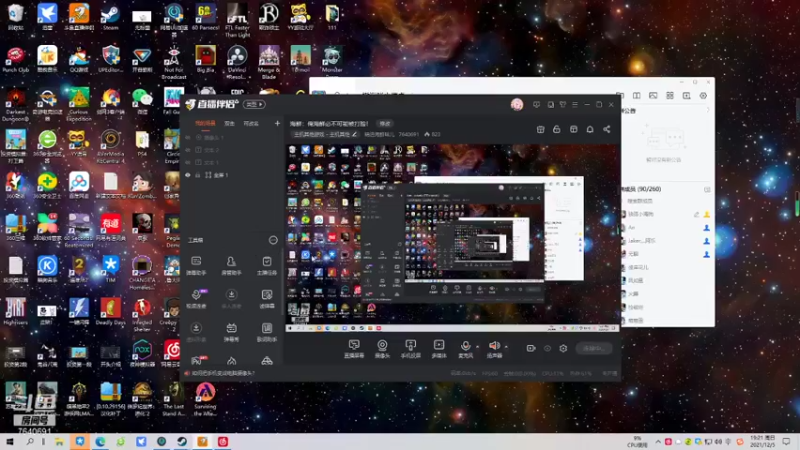Open the voice tool with purple badge
This screenshot has width=800, height=450.
196,299
